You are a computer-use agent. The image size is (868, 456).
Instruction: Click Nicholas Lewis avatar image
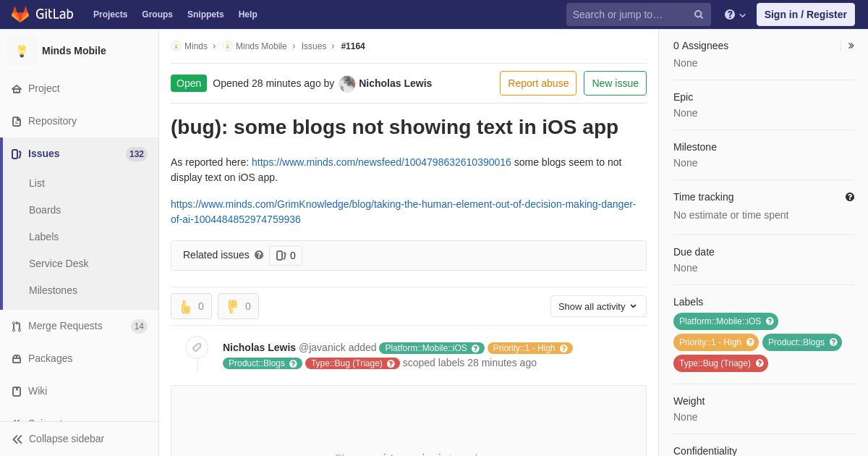pos(347,84)
